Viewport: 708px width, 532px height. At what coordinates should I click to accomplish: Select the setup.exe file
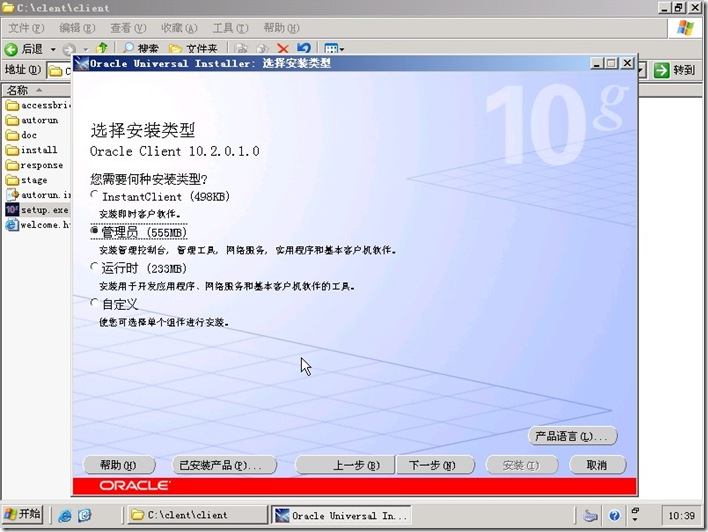point(37,210)
